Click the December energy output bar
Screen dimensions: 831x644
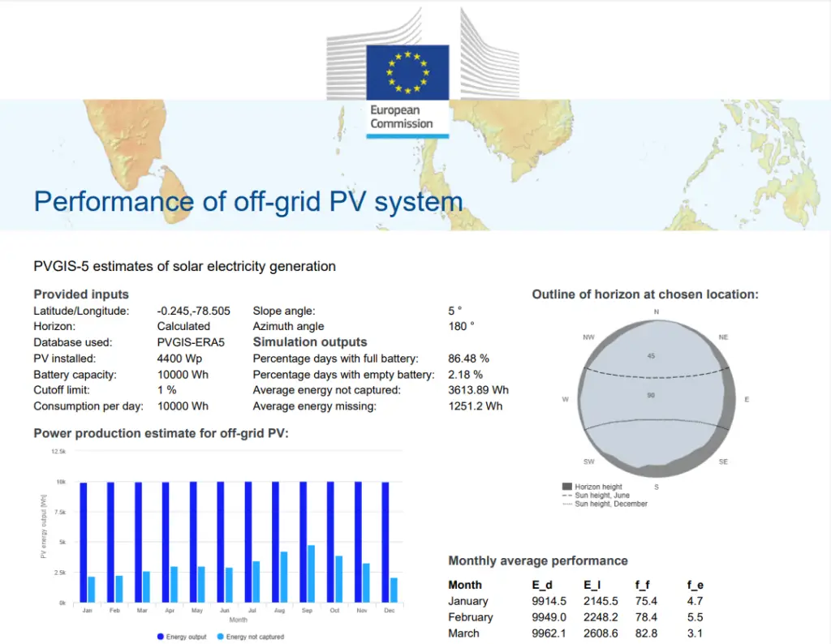click(385, 543)
